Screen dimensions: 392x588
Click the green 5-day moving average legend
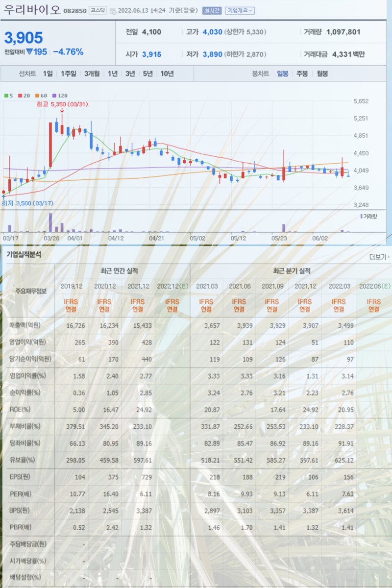click(8, 96)
